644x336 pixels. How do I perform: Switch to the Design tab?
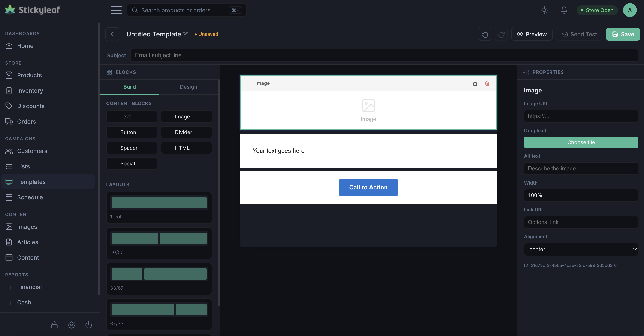[x=189, y=87]
